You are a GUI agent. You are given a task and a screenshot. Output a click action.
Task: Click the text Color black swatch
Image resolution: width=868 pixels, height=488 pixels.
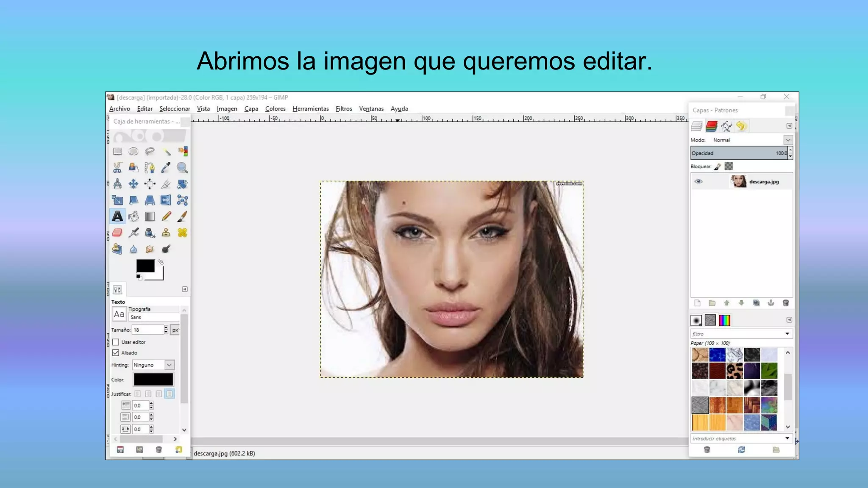coord(153,379)
